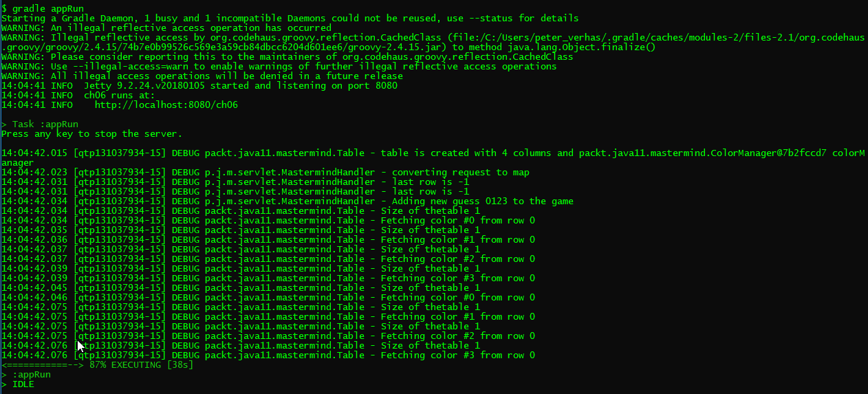Image resolution: width=868 pixels, height=394 pixels.
Task: Click the 'Starting a Gradle Daemon' message line
Action: (290, 18)
